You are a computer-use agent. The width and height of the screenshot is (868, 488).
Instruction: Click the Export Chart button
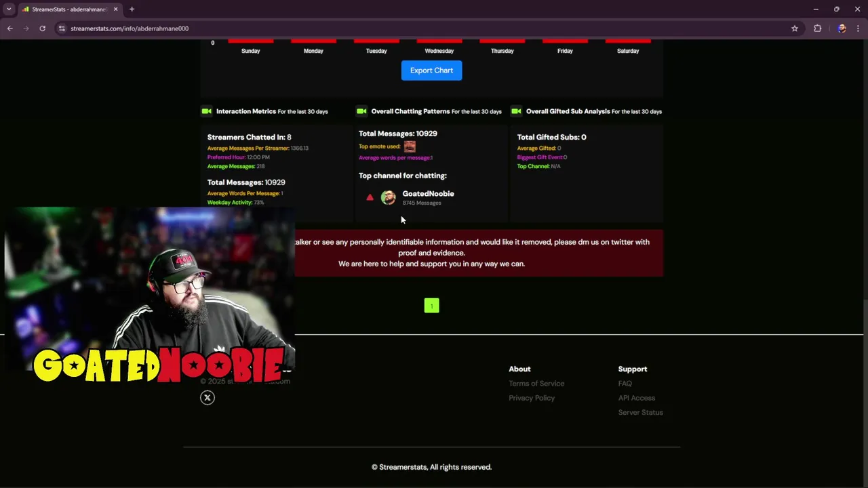[x=431, y=70]
